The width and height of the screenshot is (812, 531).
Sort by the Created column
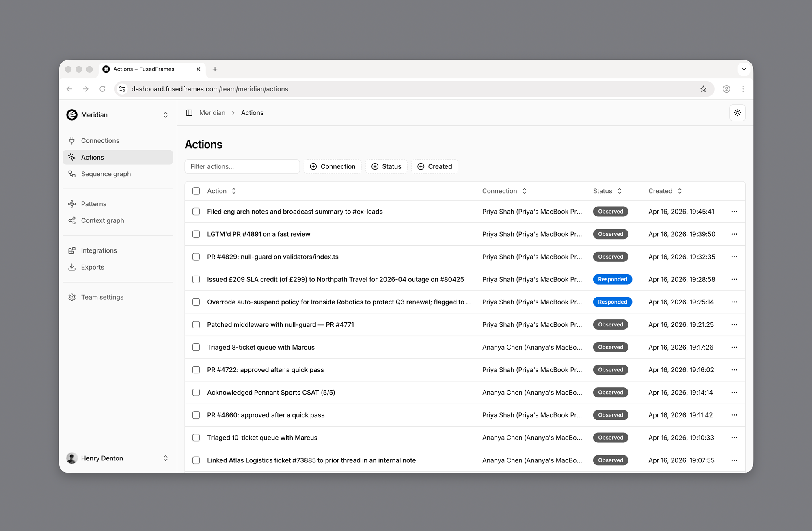coord(665,191)
